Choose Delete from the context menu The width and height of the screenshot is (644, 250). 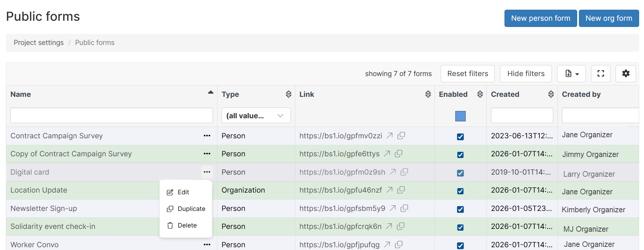click(x=186, y=225)
